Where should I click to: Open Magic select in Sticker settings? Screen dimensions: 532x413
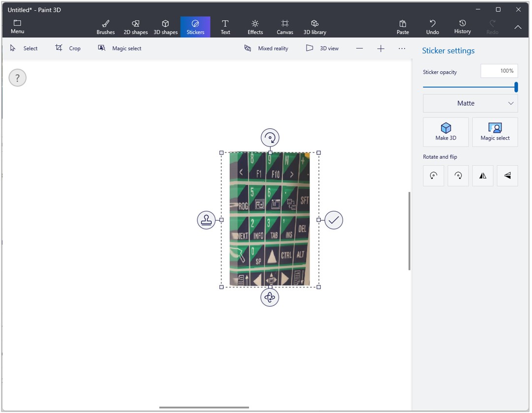point(495,132)
